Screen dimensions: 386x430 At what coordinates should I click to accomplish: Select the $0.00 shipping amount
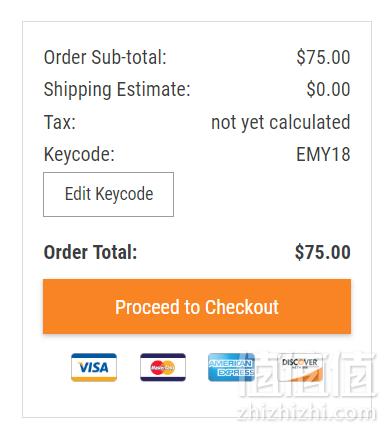[x=328, y=89]
